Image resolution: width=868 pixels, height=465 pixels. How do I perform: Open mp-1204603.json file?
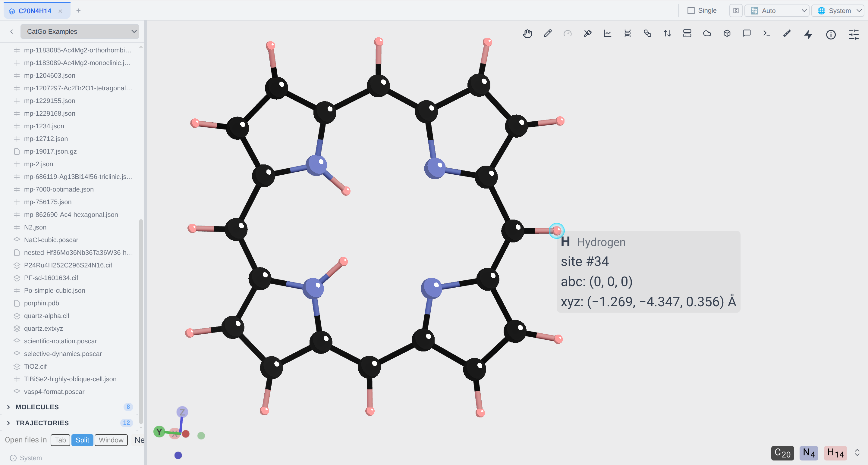[x=49, y=75]
